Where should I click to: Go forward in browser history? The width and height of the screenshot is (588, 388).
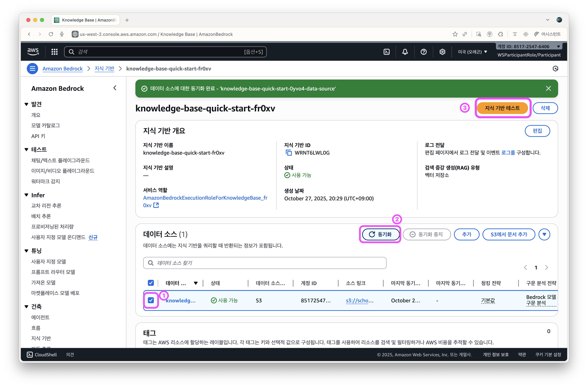tap(40, 34)
